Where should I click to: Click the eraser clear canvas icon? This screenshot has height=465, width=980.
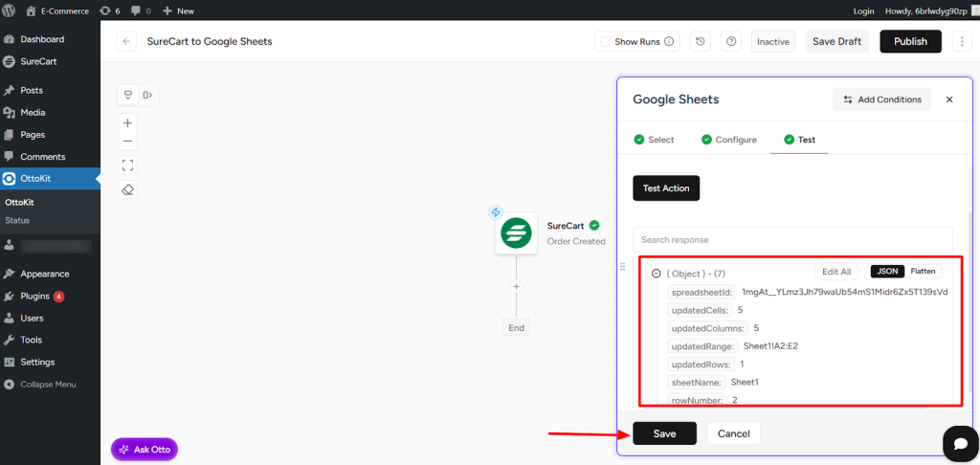point(128,189)
